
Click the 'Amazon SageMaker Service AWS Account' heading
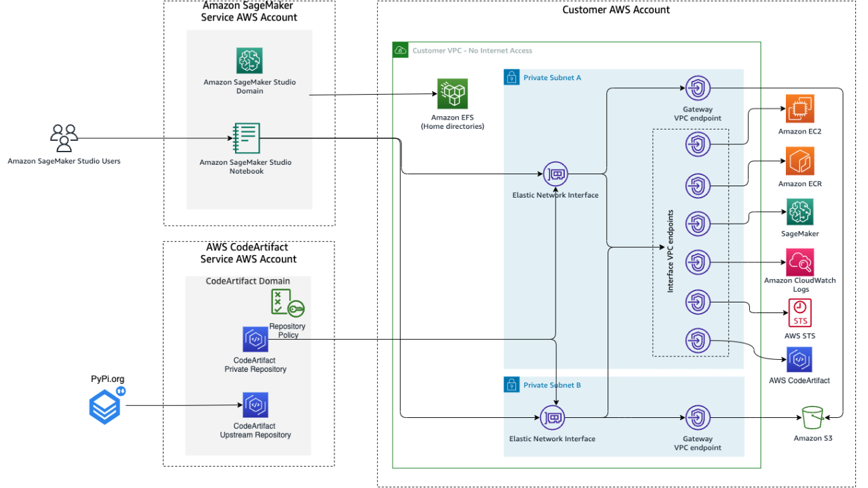coord(249,11)
